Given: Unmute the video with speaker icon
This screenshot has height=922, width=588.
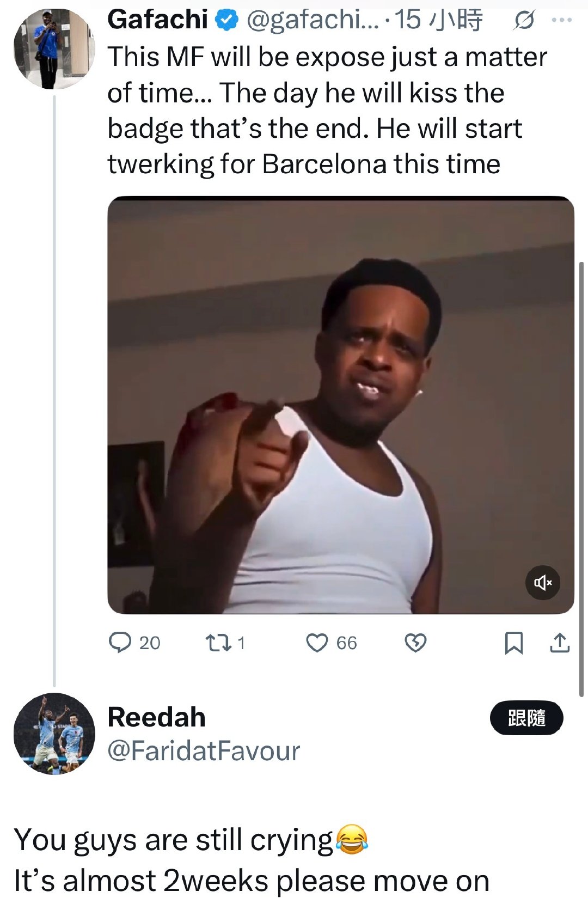Looking at the screenshot, I should pos(543,583).
